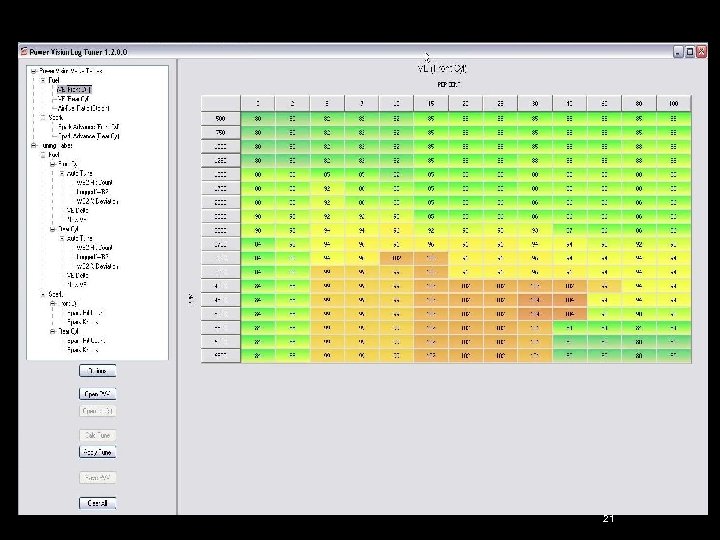Click the Power Vision Log Tuner title icon

[x=24, y=51]
